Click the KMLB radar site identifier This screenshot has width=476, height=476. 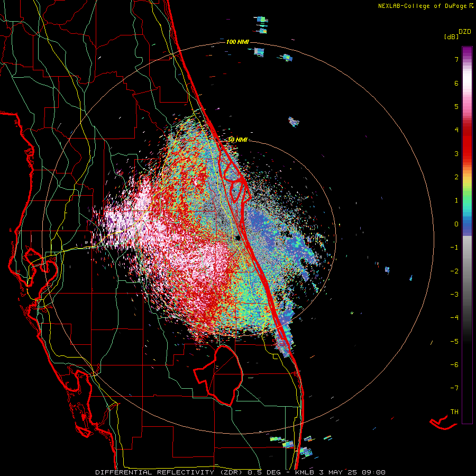point(305,472)
